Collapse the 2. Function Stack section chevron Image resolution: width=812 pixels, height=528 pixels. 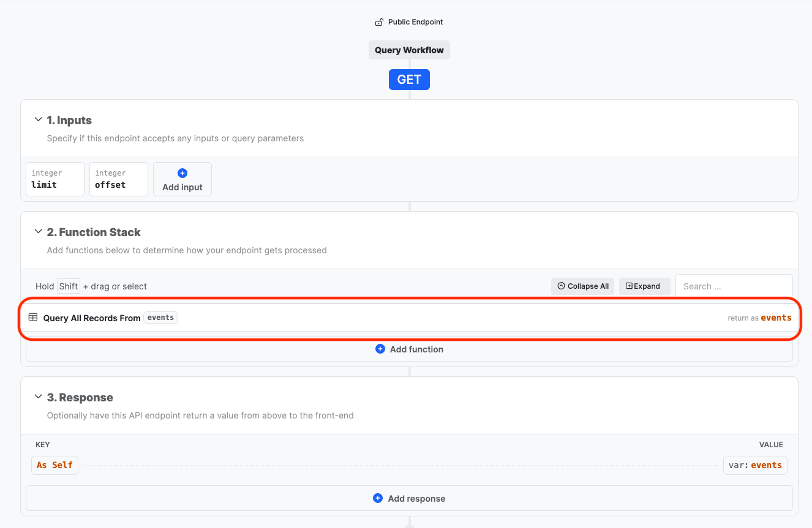(x=38, y=232)
